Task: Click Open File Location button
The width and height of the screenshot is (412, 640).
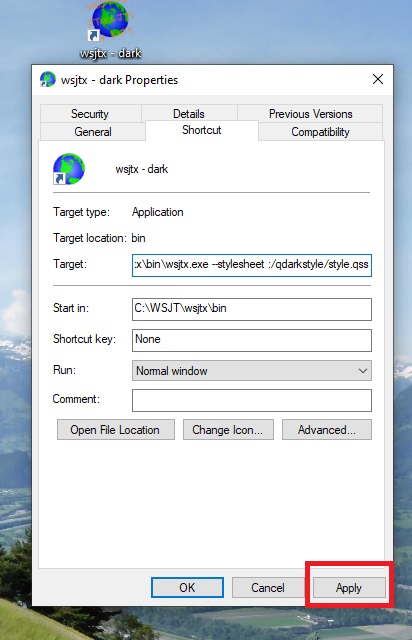Action: click(x=116, y=429)
